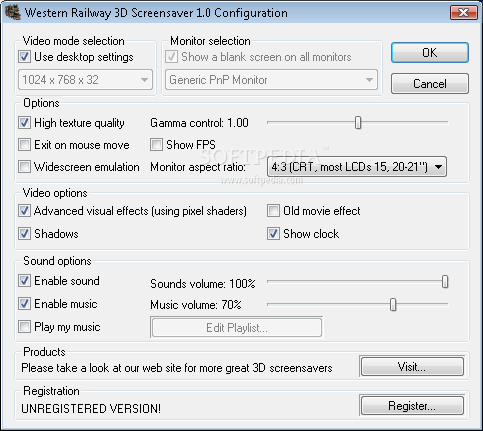Click the Edit Playlist... button

coord(237,328)
